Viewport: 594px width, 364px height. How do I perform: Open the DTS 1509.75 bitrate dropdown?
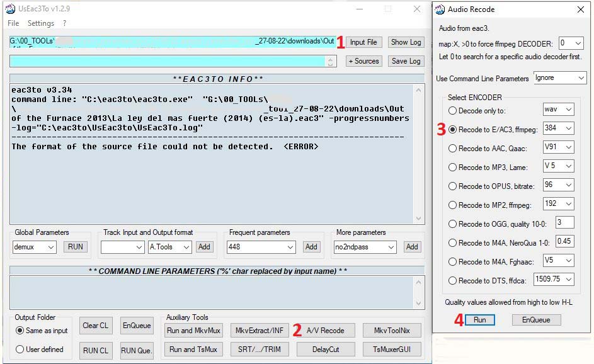pos(554,279)
